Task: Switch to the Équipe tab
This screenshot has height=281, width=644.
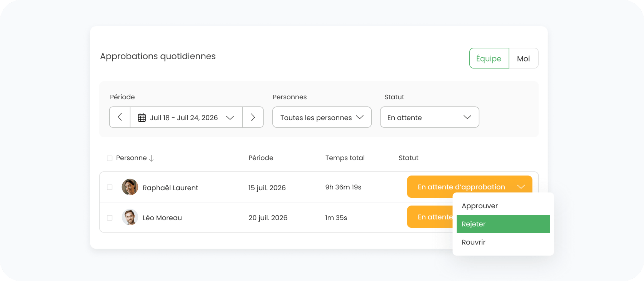Action: click(489, 59)
